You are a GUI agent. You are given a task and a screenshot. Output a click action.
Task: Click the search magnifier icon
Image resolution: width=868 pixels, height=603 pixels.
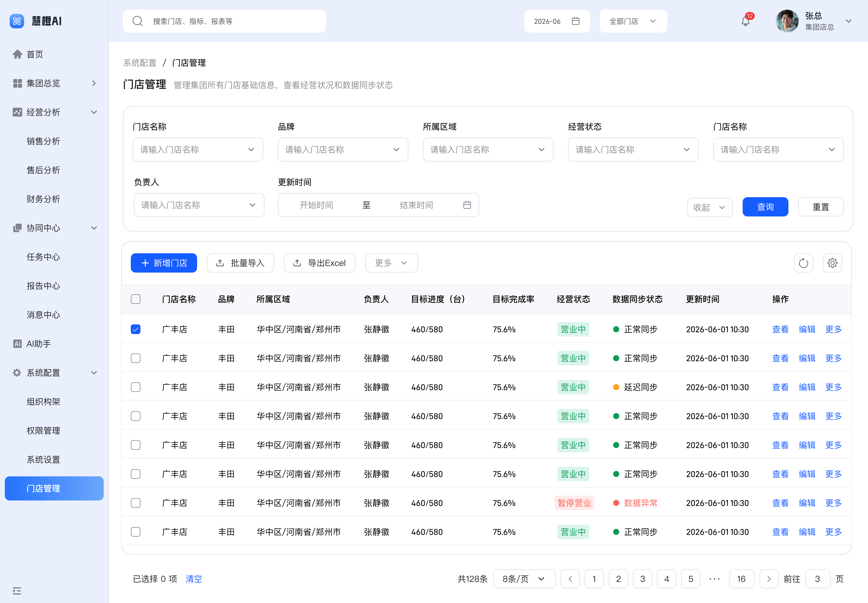click(137, 21)
